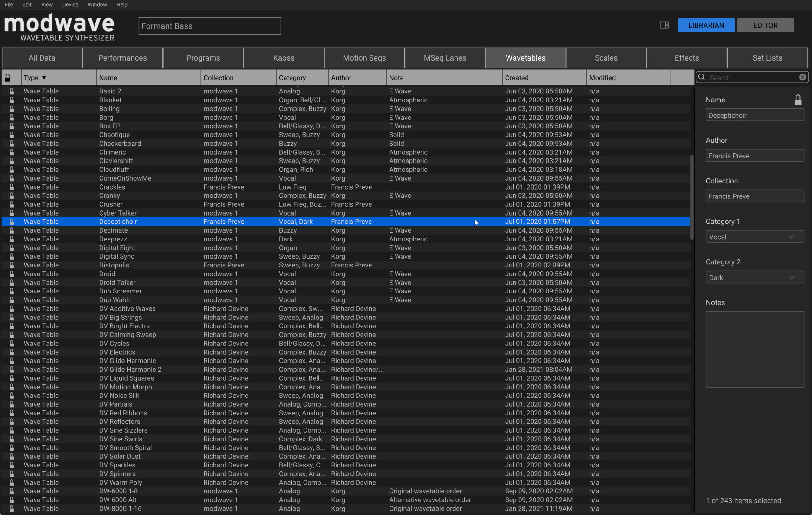Screen dimensions: 812x515
Task: Sort by the Type column header
Action: coord(59,78)
